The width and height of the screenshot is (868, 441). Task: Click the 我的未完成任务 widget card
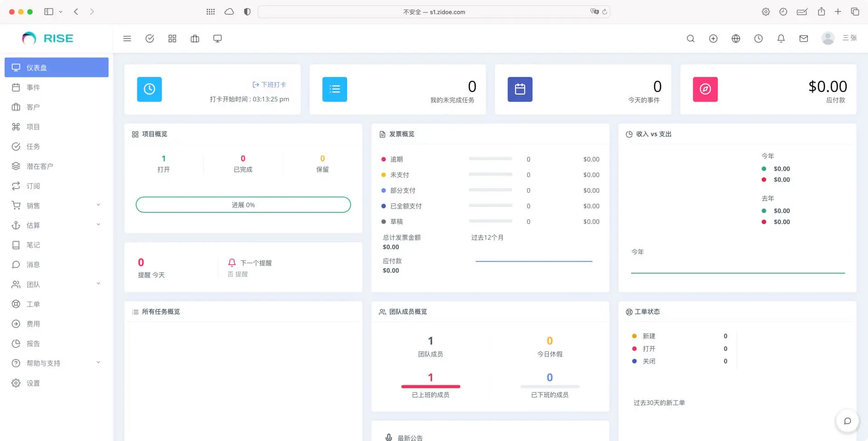coord(397,90)
